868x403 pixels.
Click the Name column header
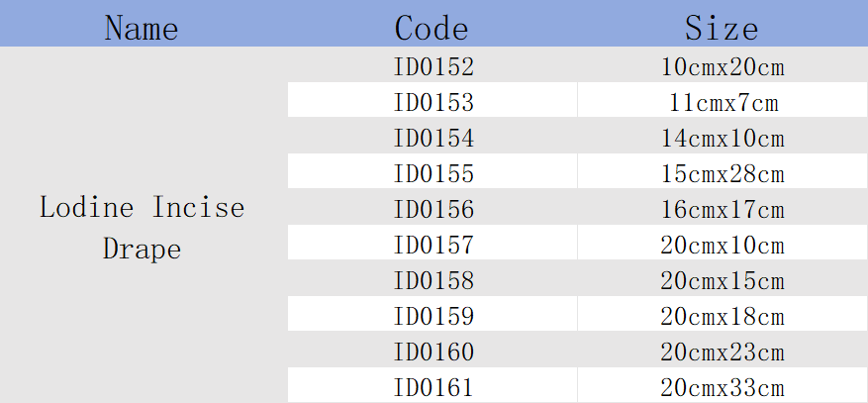click(x=144, y=23)
